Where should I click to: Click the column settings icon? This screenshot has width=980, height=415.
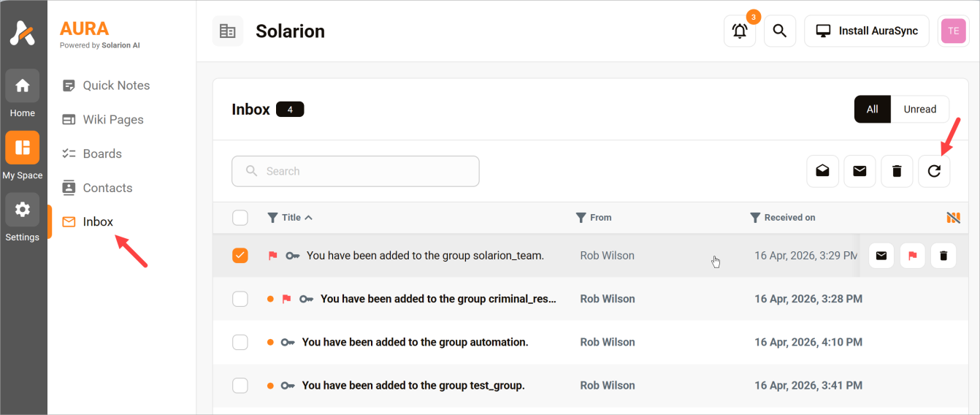click(x=953, y=218)
